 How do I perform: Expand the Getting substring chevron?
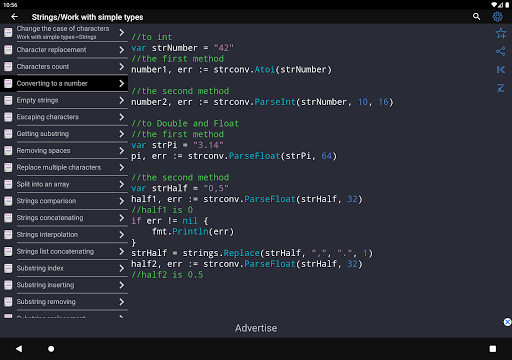(122, 134)
